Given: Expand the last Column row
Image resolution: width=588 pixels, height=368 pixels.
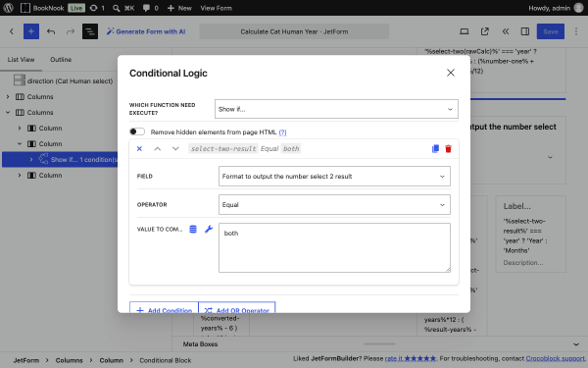Looking at the screenshot, I should 20,175.
